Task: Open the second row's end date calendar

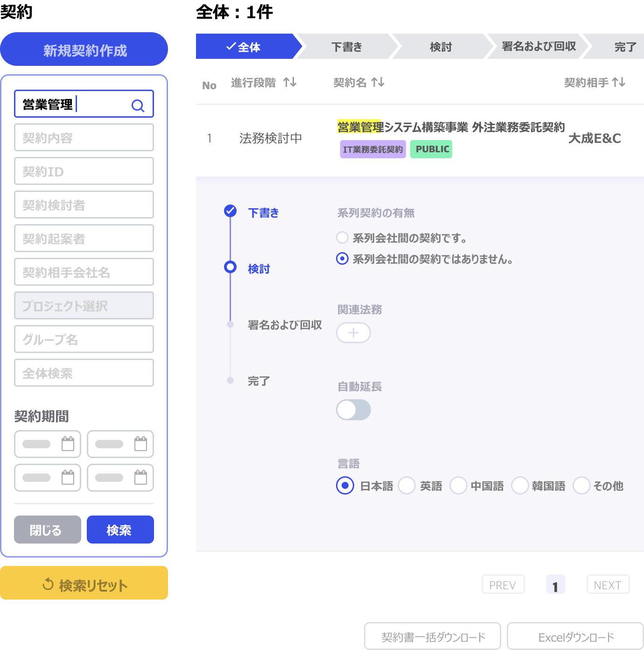Action: click(141, 478)
